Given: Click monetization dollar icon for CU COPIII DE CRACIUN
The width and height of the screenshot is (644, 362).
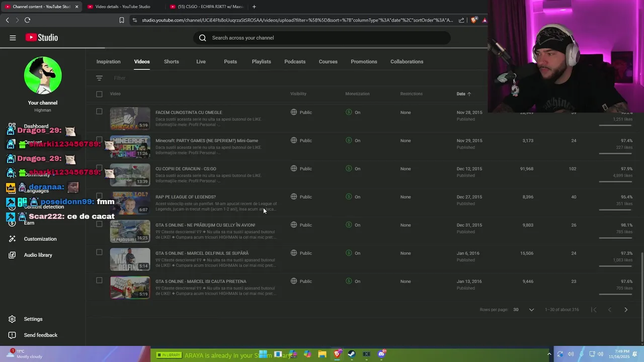Looking at the screenshot, I should 349,168.
